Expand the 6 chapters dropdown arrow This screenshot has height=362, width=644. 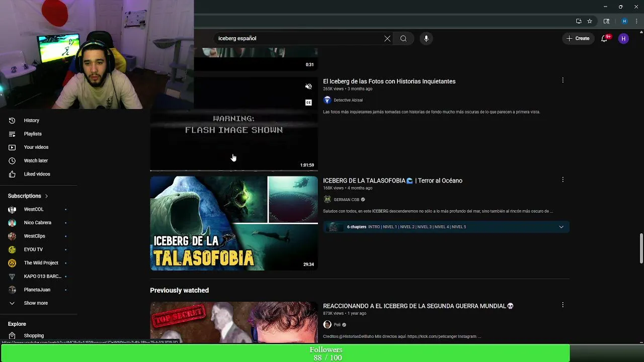[561, 227]
